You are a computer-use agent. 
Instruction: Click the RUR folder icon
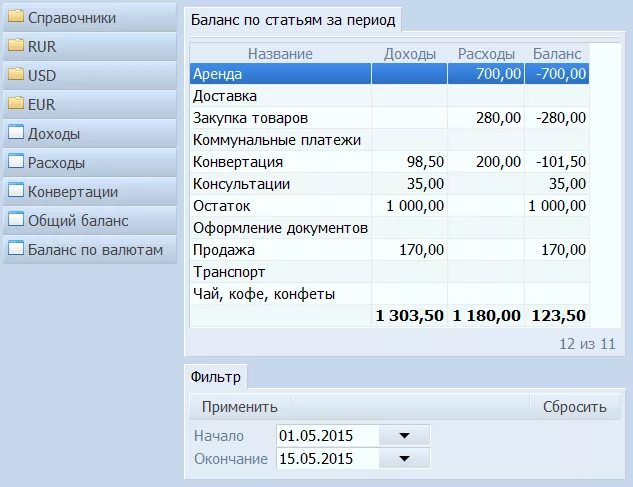tap(16, 45)
